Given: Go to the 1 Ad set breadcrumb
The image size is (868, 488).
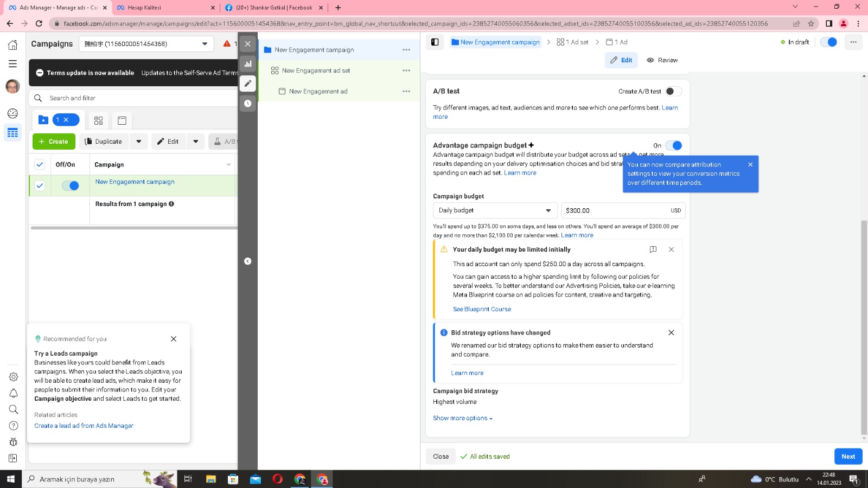Looking at the screenshot, I should [x=572, y=42].
